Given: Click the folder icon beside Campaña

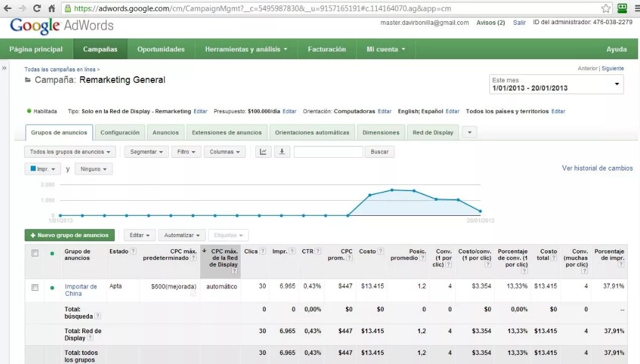Looking at the screenshot, I should 28,80.
